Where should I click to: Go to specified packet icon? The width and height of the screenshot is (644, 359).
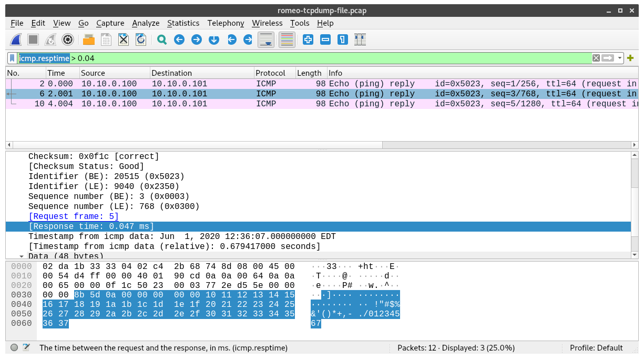pos(214,39)
